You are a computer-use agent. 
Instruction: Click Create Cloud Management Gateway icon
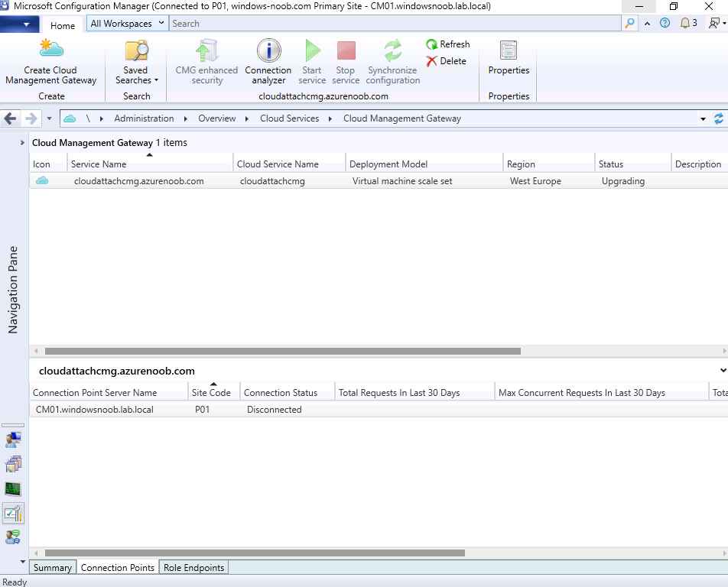(51, 49)
